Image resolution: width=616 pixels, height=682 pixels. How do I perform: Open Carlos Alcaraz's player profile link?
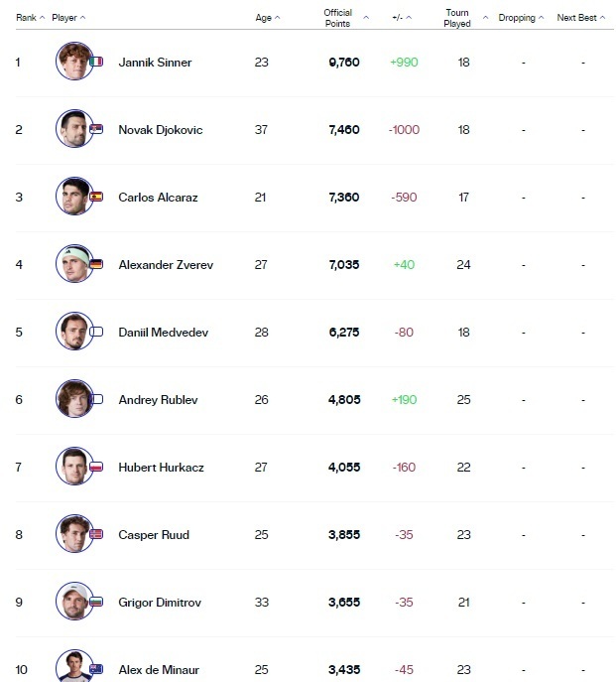158,197
